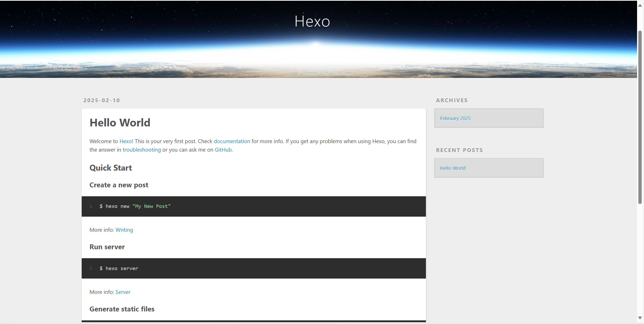
Task: Click the Quick Start heading
Action: (110, 168)
